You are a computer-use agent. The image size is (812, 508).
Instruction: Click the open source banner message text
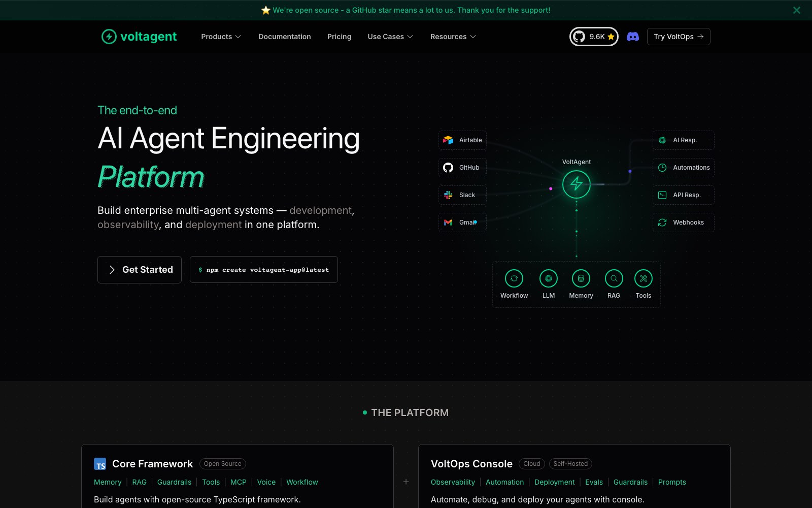click(411, 10)
